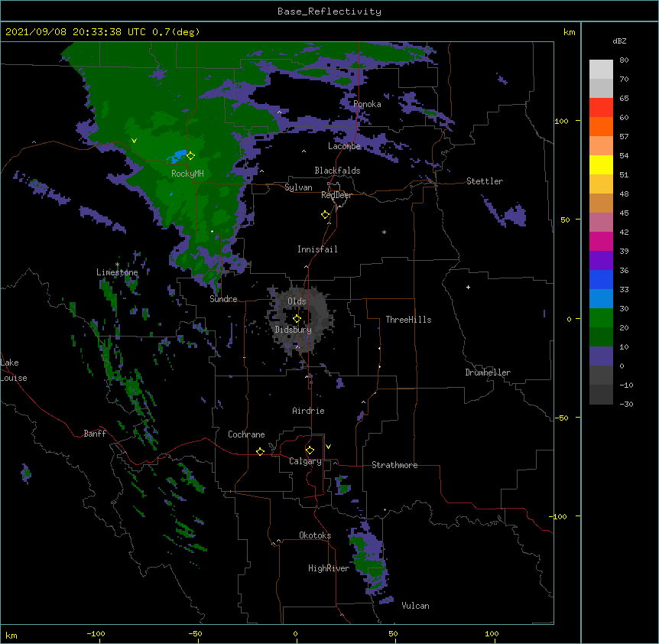Pick the white 70-80 dBZ legend swatch
The height and width of the screenshot is (644, 659).
(601, 69)
